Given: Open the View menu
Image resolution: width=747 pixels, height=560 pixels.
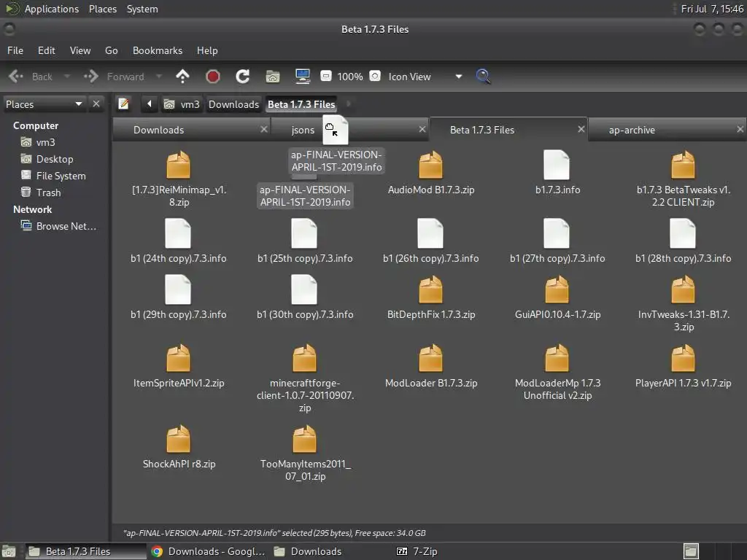Looking at the screenshot, I should coord(80,50).
